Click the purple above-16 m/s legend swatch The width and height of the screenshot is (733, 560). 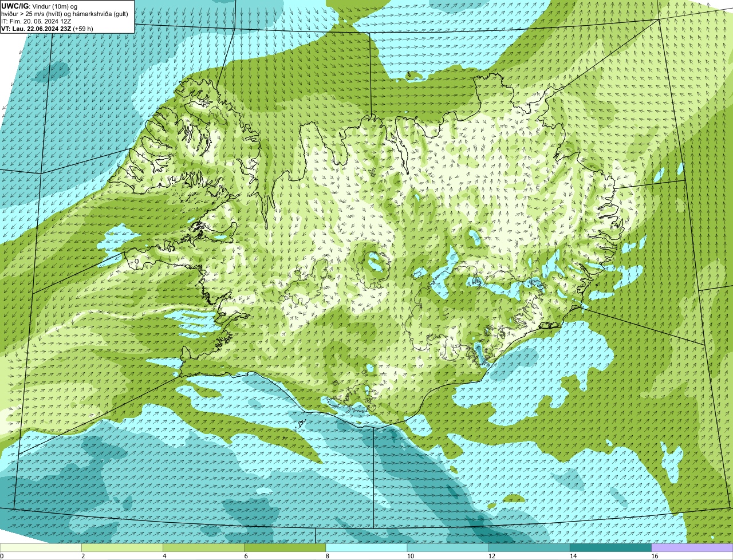click(x=692, y=548)
